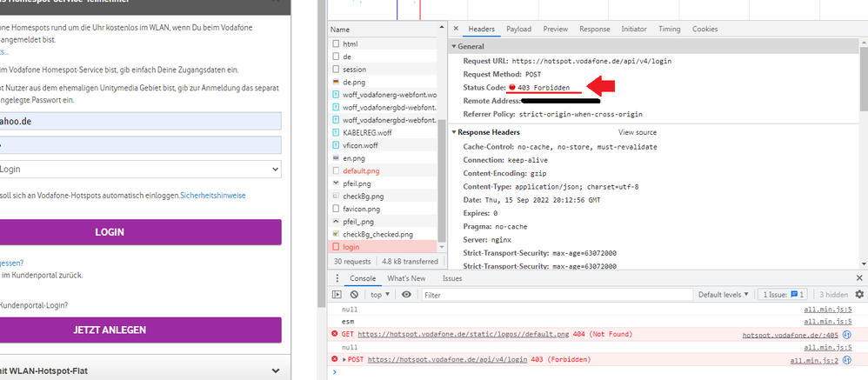The height and width of the screenshot is (380, 868).
Task: Click View source in Response Headers
Action: pyautogui.click(x=638, y=132)
